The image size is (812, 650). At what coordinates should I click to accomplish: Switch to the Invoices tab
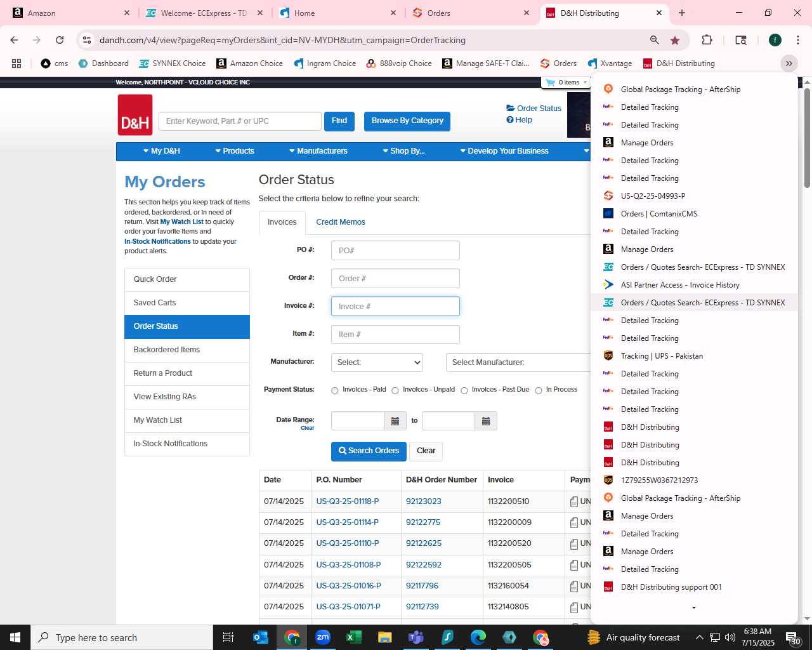click(x=282, y=222)
